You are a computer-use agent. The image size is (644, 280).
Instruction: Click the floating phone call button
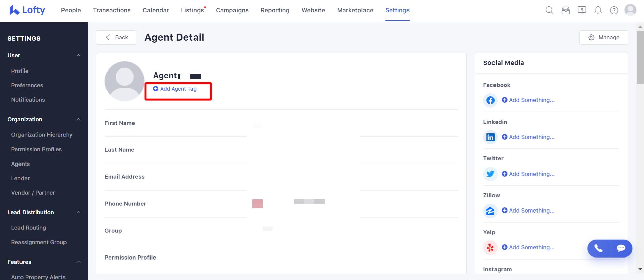[599, 248]
